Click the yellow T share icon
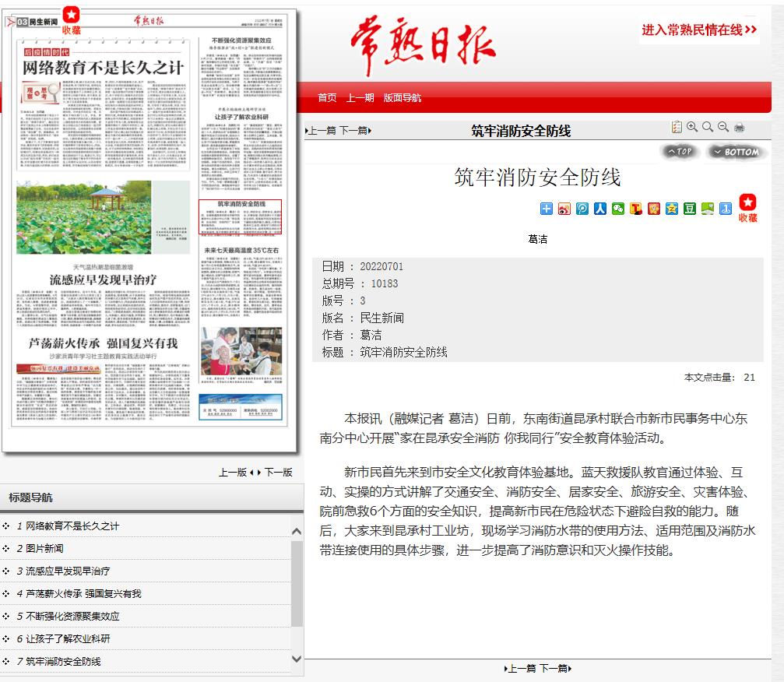This screenshot has height=682, width=784. (636, 209)
